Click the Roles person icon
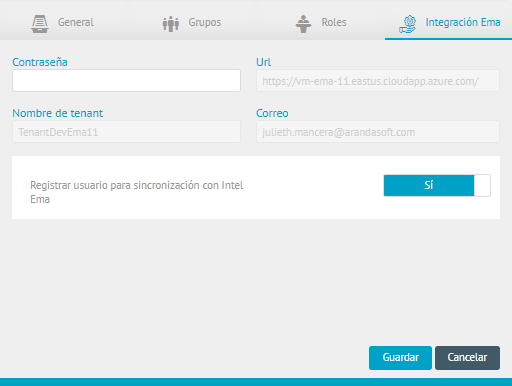This screenshot has height=386, width=512. click(303, 24)
